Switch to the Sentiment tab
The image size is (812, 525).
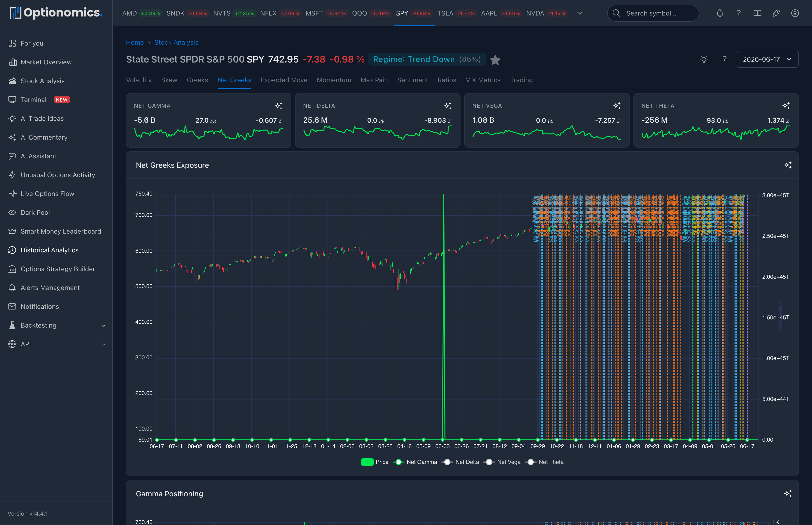click(x=412, y=80)
